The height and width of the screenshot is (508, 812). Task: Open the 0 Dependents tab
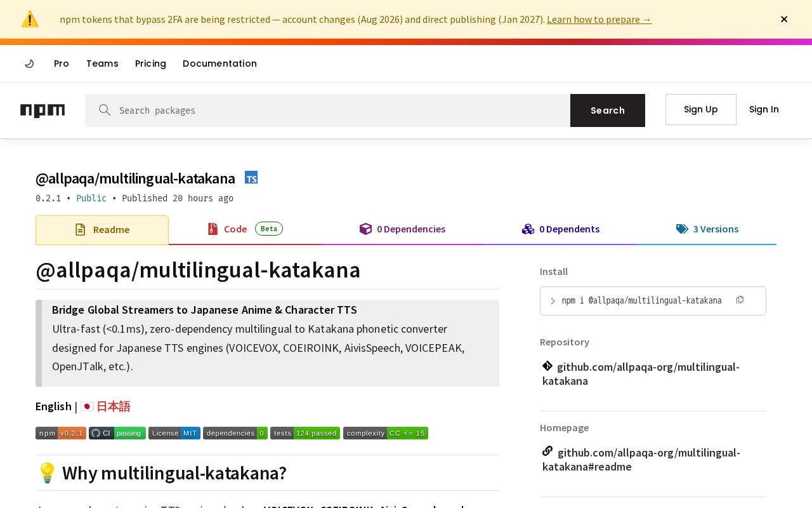coord(561,229)
